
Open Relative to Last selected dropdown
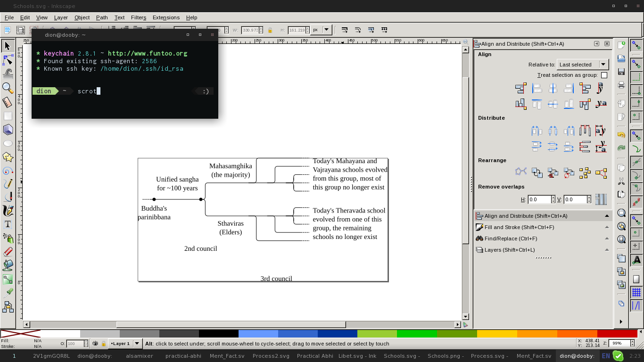(583, 65)
